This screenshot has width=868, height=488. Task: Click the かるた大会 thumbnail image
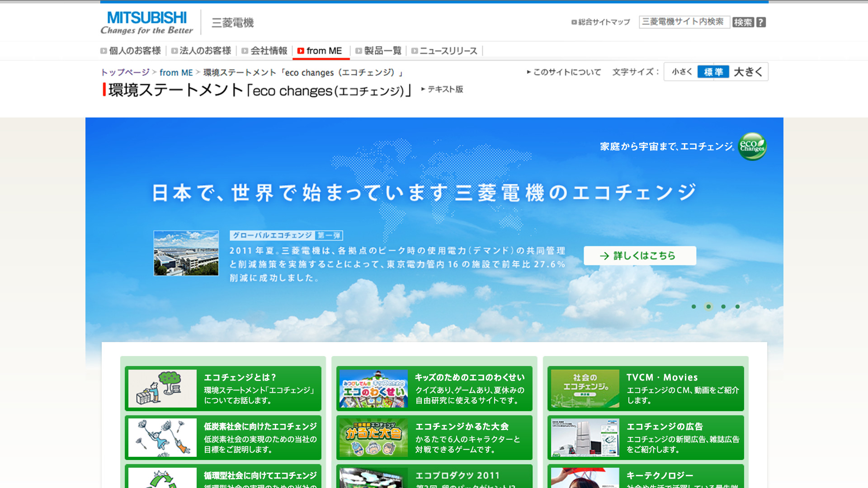click(374, 437)
